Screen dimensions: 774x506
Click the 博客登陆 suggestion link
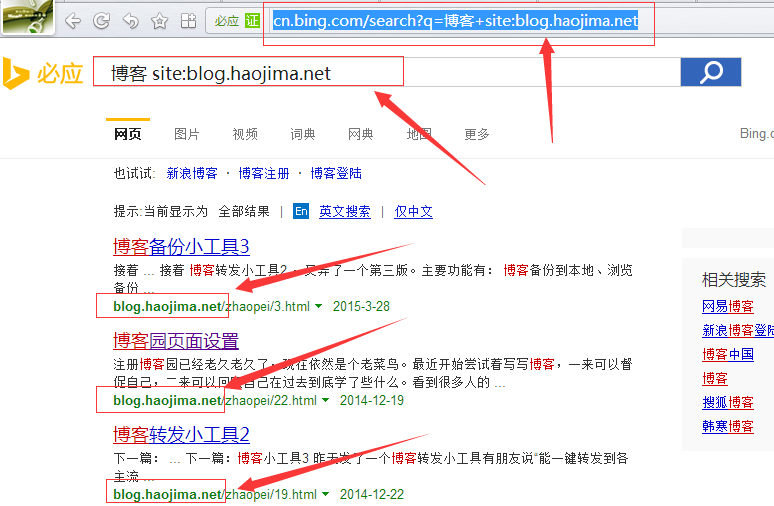pos(336,173)
